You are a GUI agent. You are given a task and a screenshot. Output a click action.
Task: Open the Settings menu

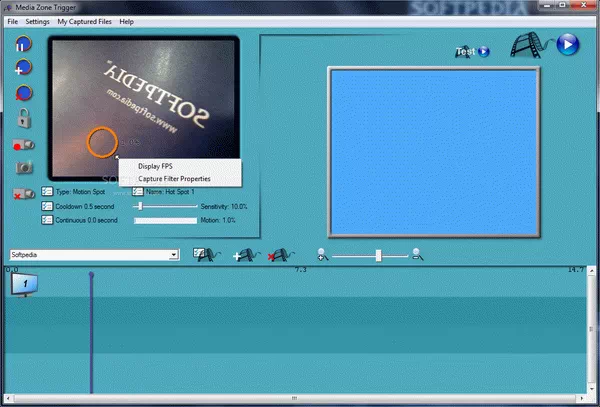(x=37, y=21)
